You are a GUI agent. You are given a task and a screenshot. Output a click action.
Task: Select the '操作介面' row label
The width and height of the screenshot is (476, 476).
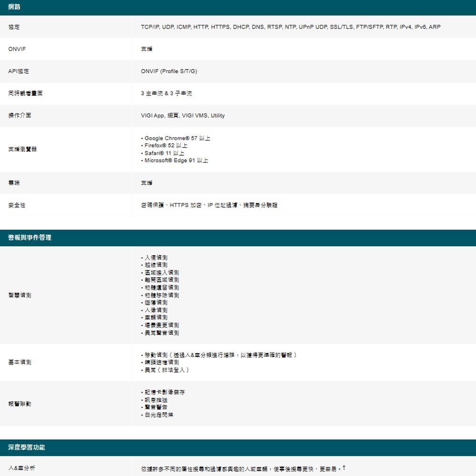(x=20, y=115)
